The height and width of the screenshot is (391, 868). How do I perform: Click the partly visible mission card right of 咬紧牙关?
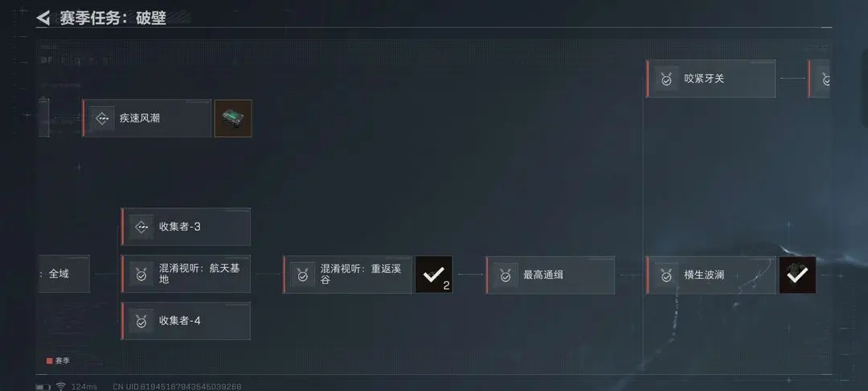pyautogui.click(x=819, y=79)
